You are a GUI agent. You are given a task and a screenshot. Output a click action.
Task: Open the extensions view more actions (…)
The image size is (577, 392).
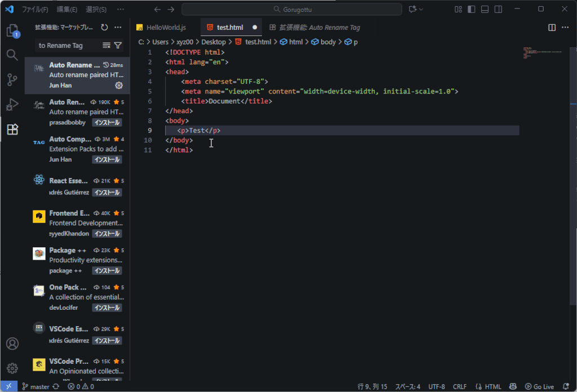118,27
